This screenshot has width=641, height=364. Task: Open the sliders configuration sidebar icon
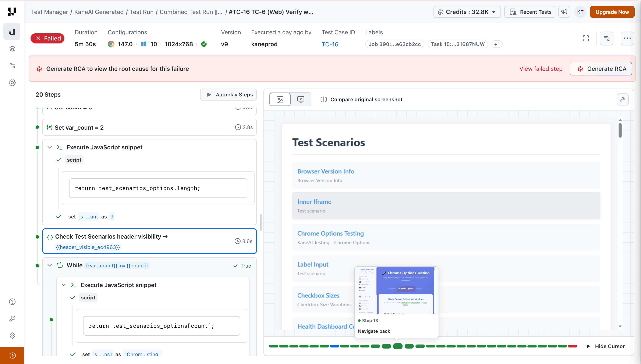tap(12, 66)
